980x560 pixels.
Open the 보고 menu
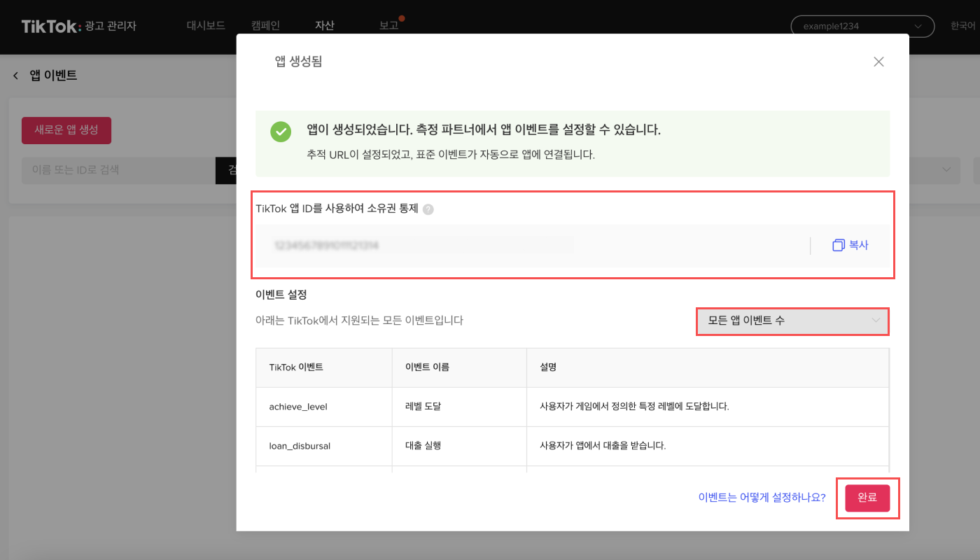(388, 26)
